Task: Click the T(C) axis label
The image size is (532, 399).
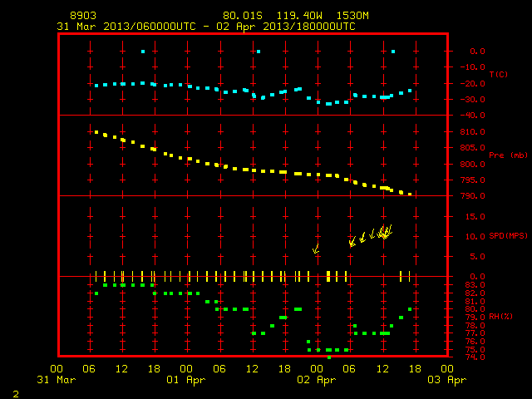Action: pos(499,74)
